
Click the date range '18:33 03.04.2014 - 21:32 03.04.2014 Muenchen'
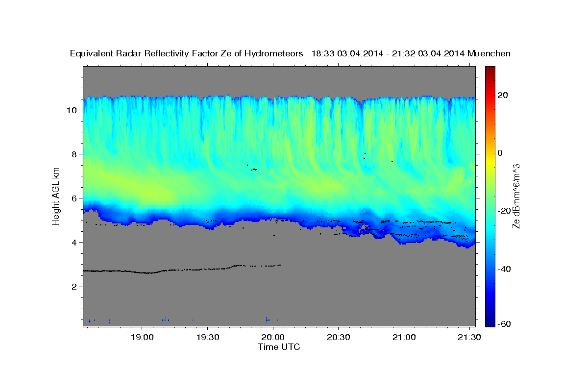tap(411, 54)
